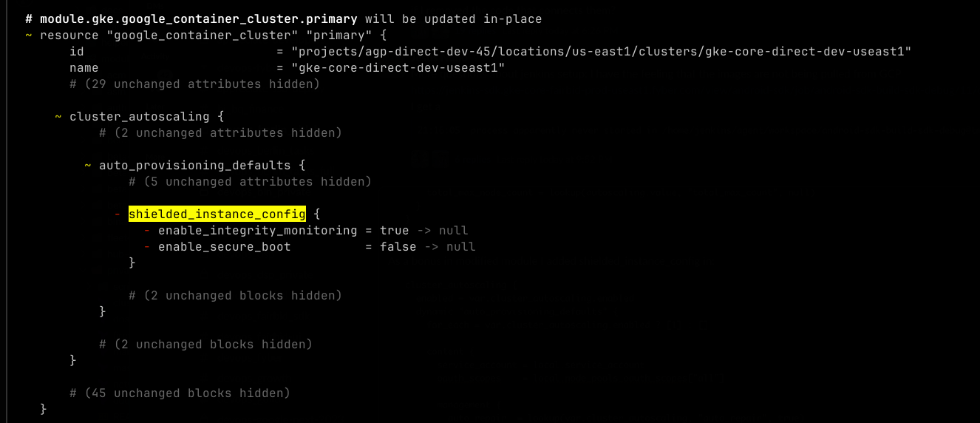Viewport: 980px width, 423px height.
Task: Click the yellow tilde before the resource line
Action: pyautogui.click(x=29, y=35)
